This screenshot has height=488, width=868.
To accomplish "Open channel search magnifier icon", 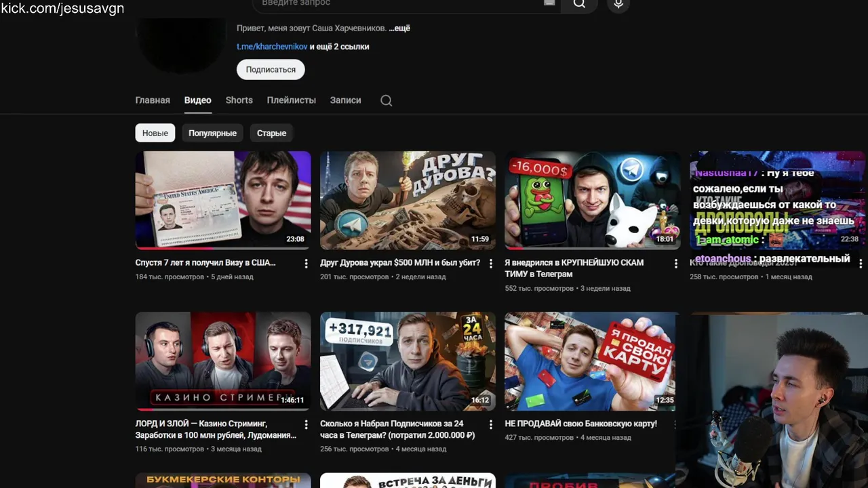I will tap(387, 100).
